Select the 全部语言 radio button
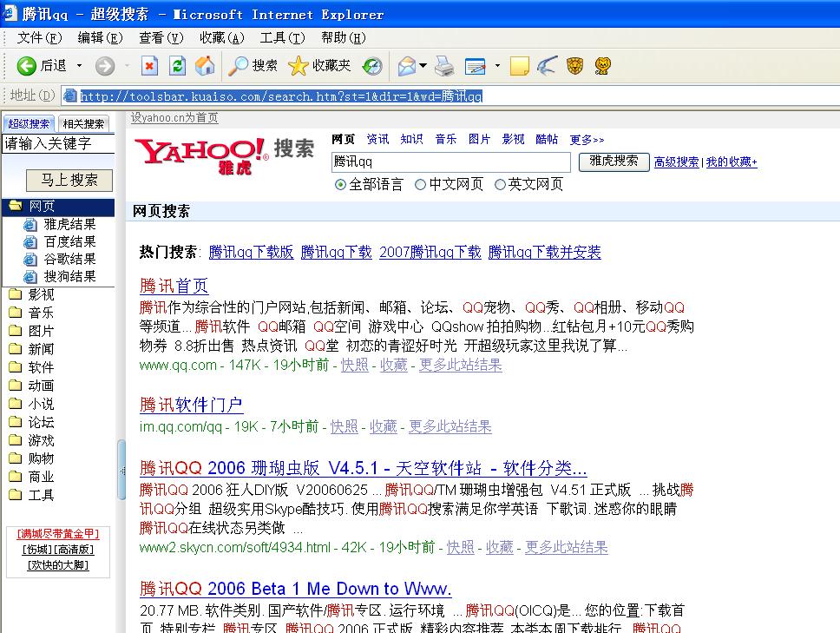This screenshot has width=840, height=633. [x=339, y=185]
